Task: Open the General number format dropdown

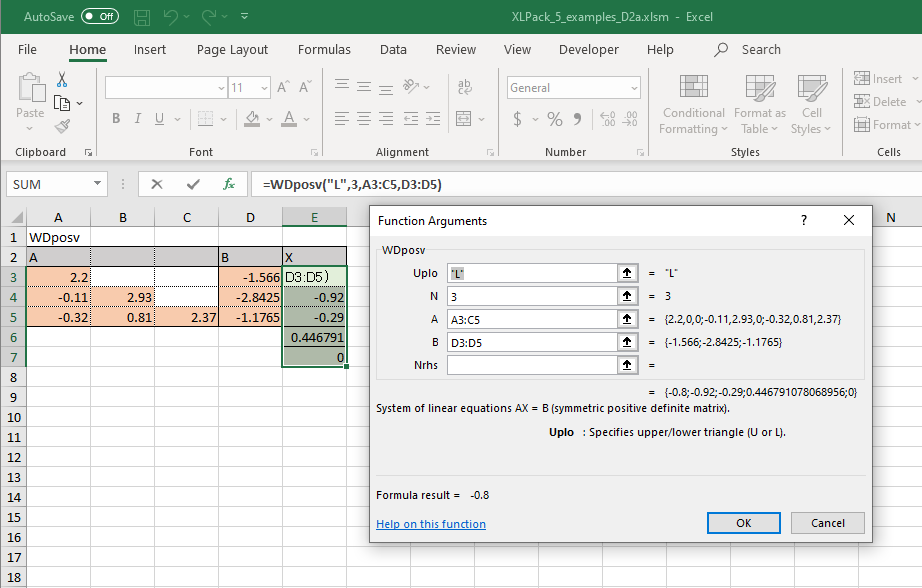Action: click(x=634, y=88)
